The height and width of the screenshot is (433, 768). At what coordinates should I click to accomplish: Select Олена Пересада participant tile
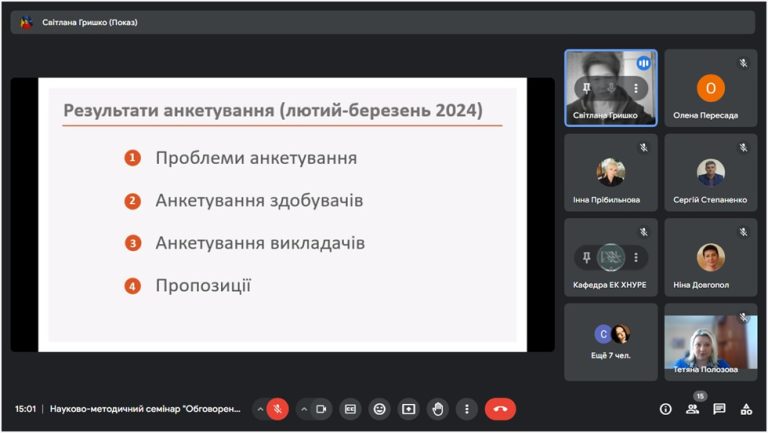(x=711, y=88)
